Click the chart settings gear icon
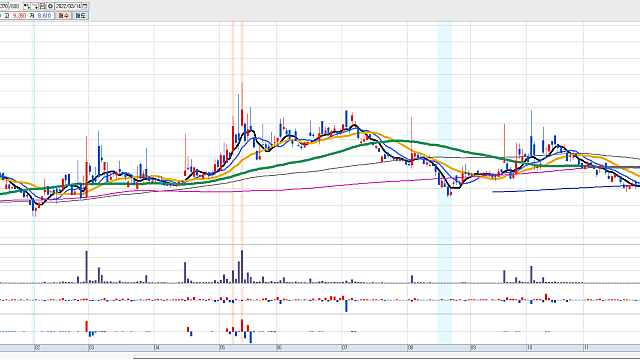The image size is (640, 360). coord(51,6)
